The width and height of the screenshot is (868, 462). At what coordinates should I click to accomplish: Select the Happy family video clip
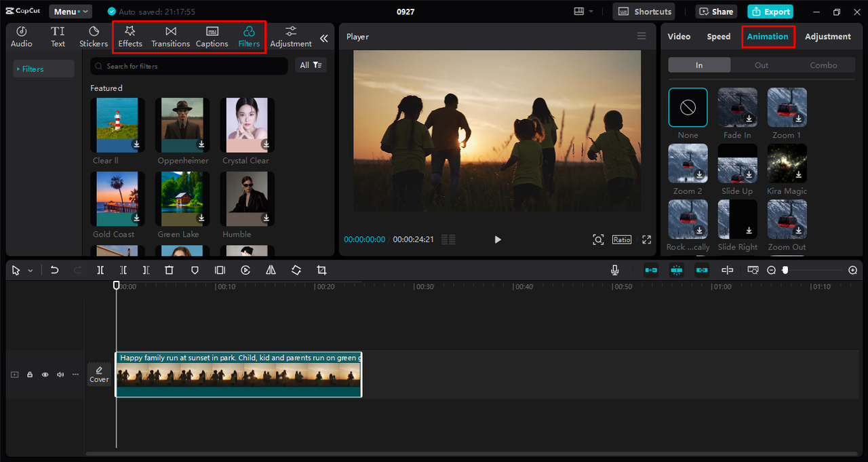239,374
